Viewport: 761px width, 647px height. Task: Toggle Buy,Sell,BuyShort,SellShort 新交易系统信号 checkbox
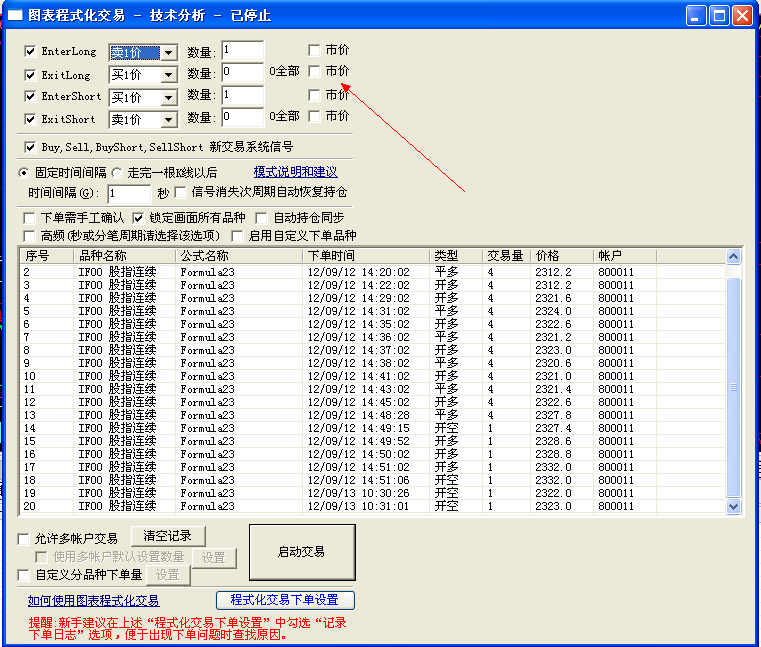[30, 147]
